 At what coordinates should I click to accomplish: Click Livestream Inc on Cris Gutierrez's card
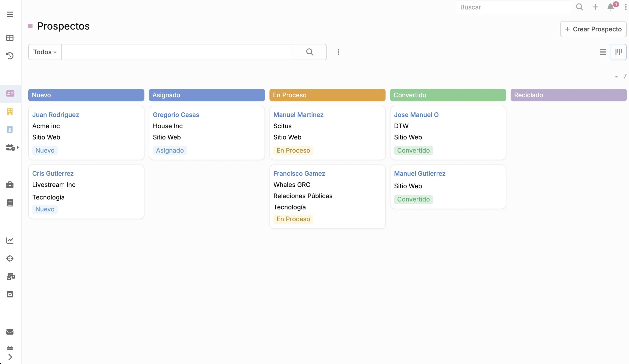click(54, 185)
